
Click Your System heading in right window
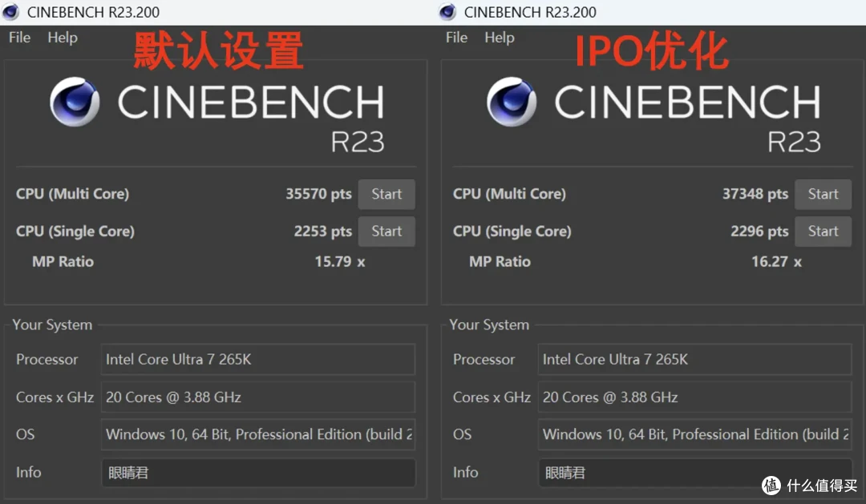point(489,325)
